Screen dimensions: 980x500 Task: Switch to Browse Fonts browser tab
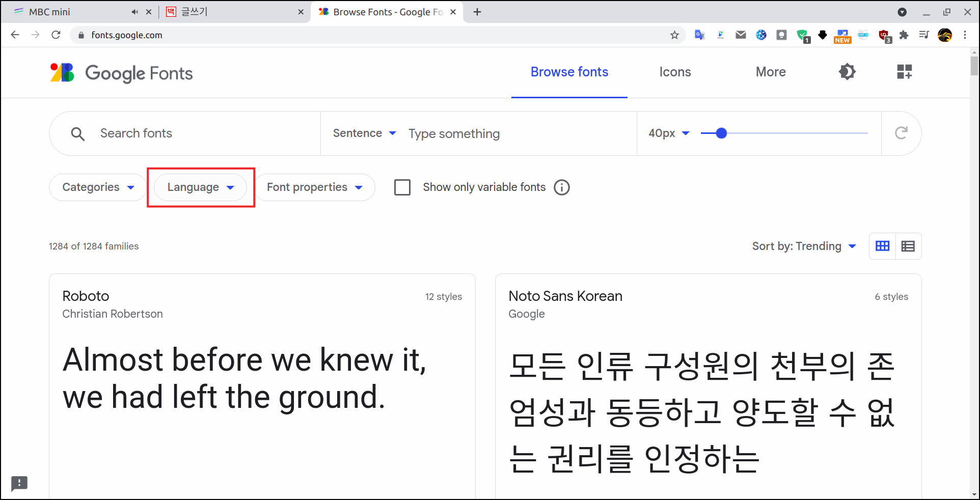(x=387, y=12)
